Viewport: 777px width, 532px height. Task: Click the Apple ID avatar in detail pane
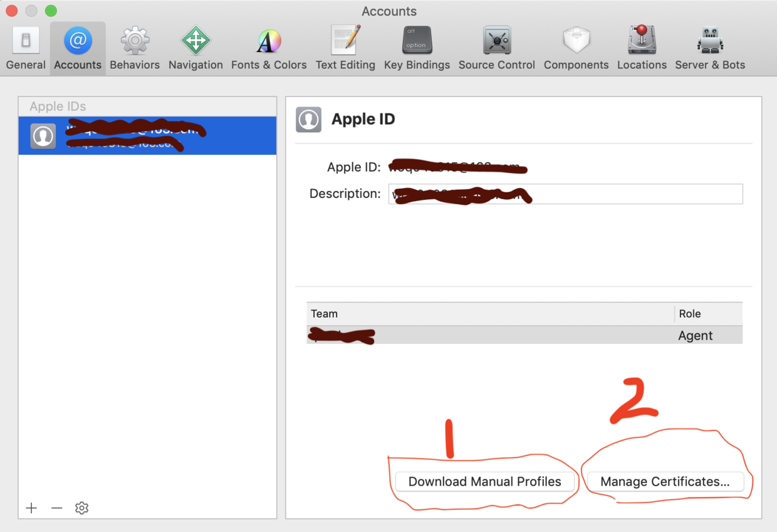tap(308, 120)
